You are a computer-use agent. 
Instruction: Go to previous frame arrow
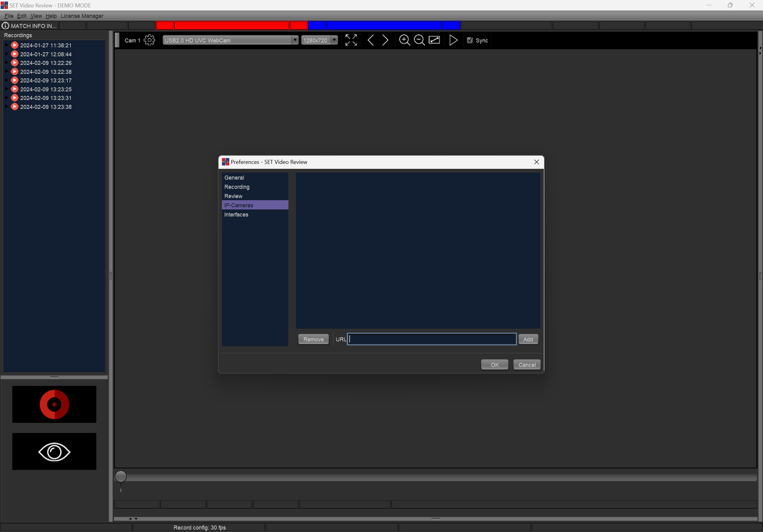point(371,40)
